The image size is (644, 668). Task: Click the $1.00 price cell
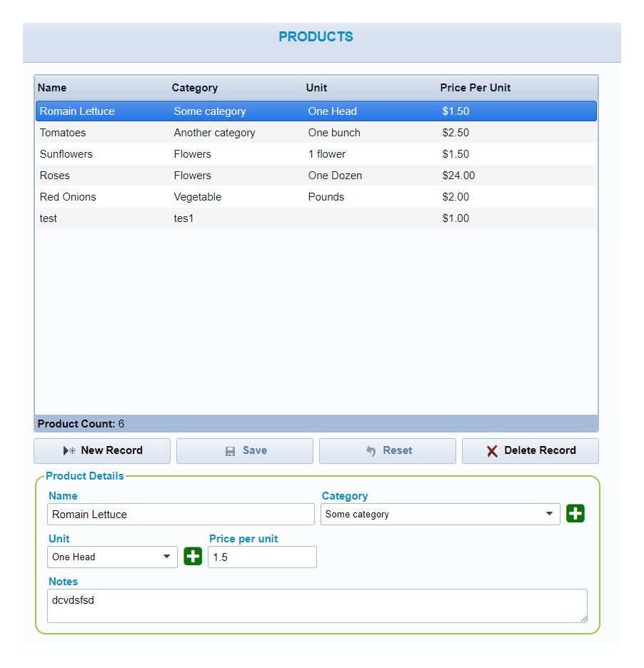456,218
